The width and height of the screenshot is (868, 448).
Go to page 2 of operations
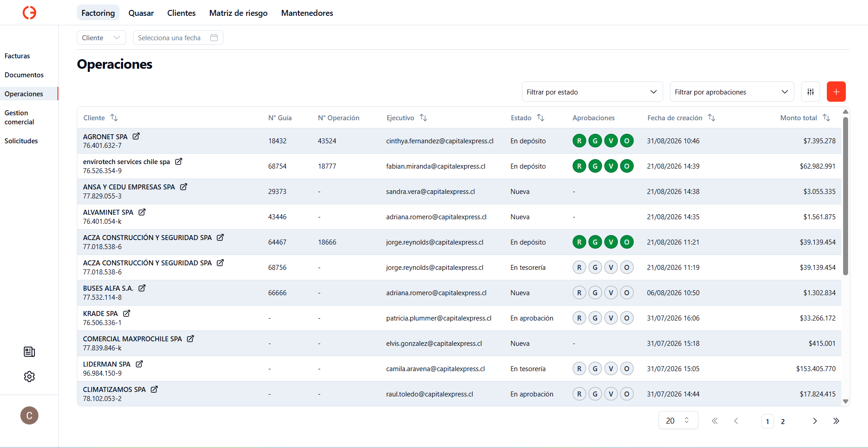[783, 421]
